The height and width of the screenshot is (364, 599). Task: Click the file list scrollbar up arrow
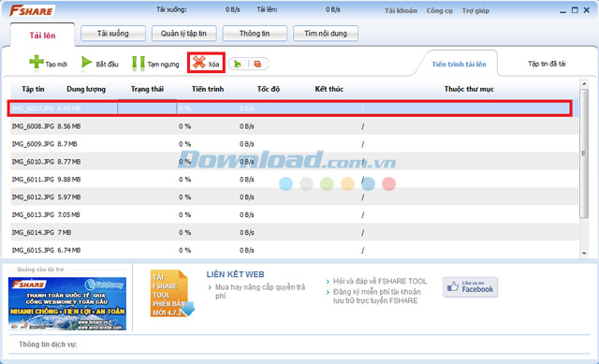(x=584, y=83)
